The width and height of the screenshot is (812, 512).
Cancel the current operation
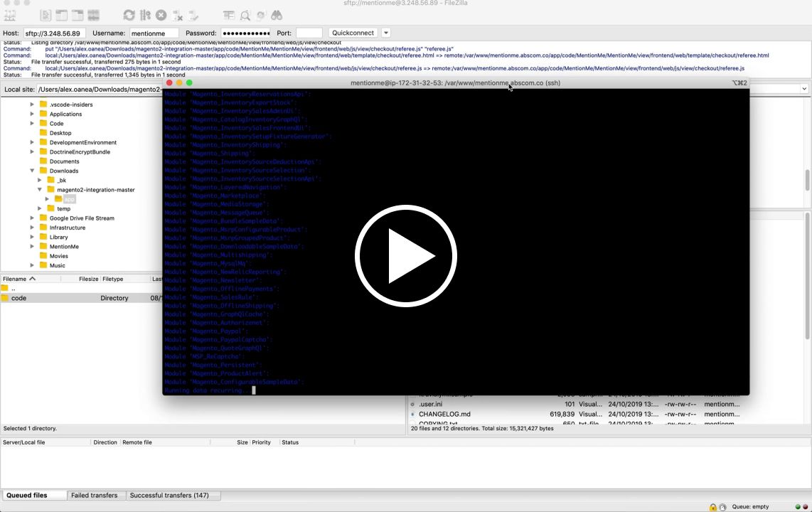(161, 15)
